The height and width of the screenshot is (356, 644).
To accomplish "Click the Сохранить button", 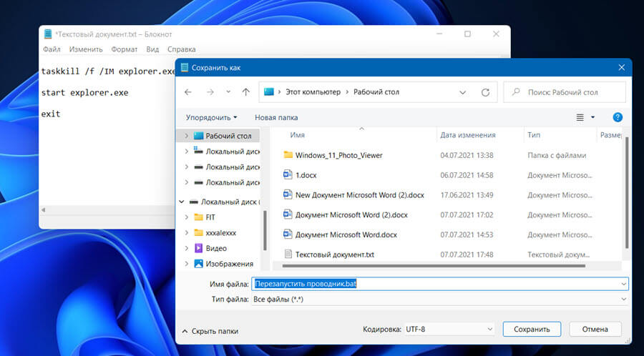I will click(x=532, y=329).
